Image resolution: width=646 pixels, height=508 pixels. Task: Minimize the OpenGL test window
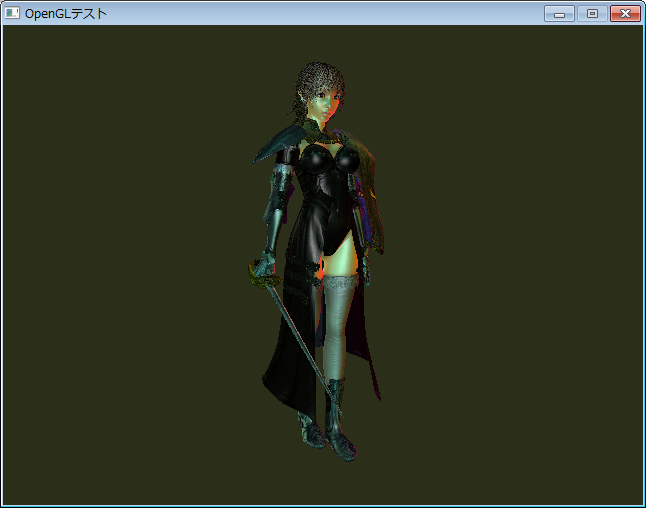click(x=559, y=13)
